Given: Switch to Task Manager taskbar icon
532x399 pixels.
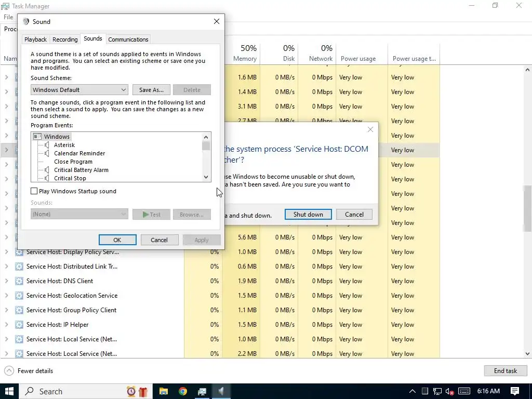Looking at the screenshot, I should point(202,391).
